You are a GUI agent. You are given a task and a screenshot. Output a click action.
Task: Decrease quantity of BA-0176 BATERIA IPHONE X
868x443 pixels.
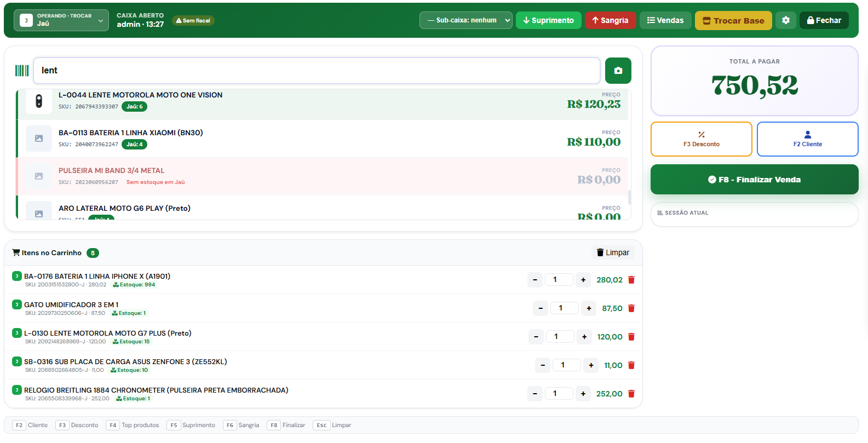[535, 280]
